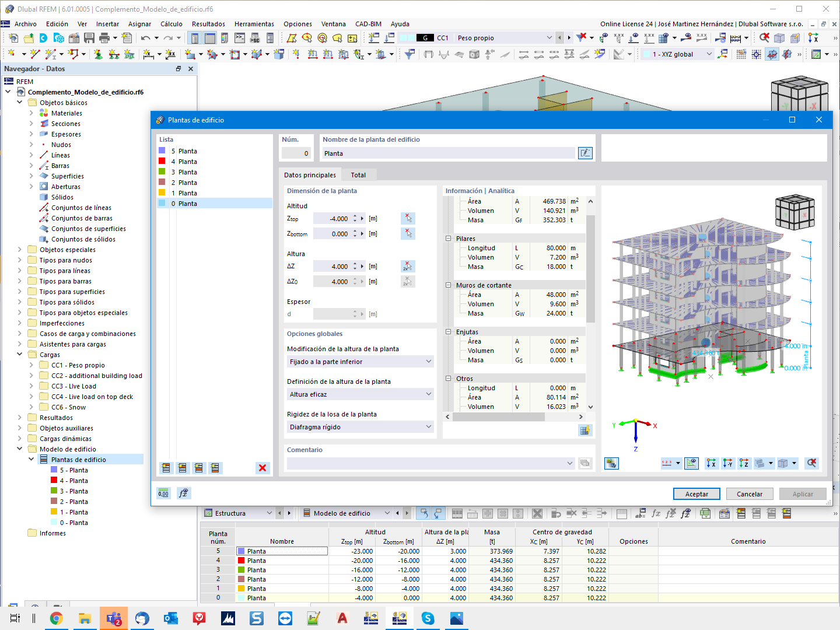Click the leftmost icon below the preview
The width and height of the screenshot is (840, 630).
[611, 463]
